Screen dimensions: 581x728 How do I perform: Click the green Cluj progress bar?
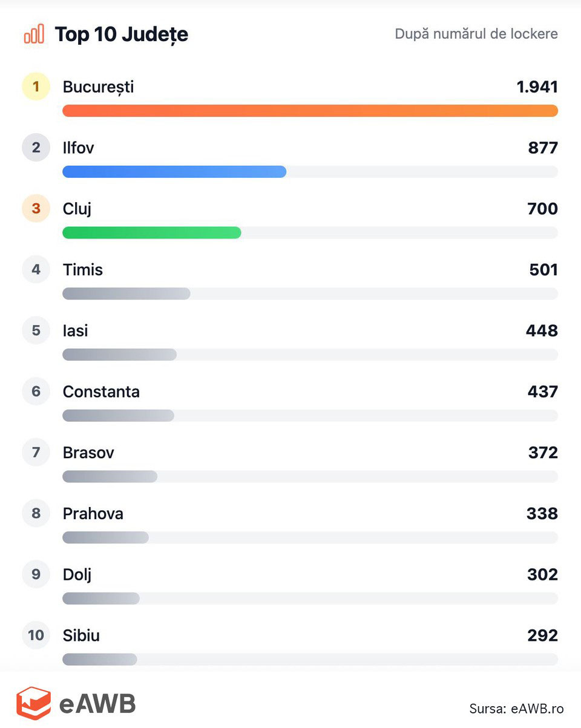click(x=151, y=232)
